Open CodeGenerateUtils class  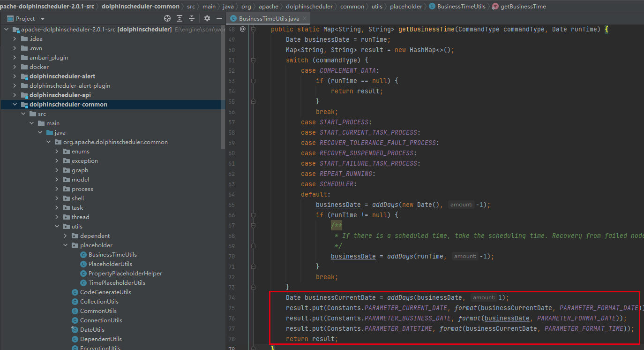(x=105, y=292)
